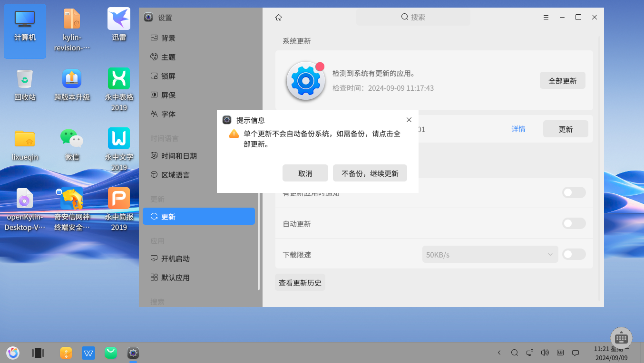Screen dimensions: 644x363
Task: Select 锁屏 in settings sidebar
Action: pyautogui.click(x=199, y=76)
